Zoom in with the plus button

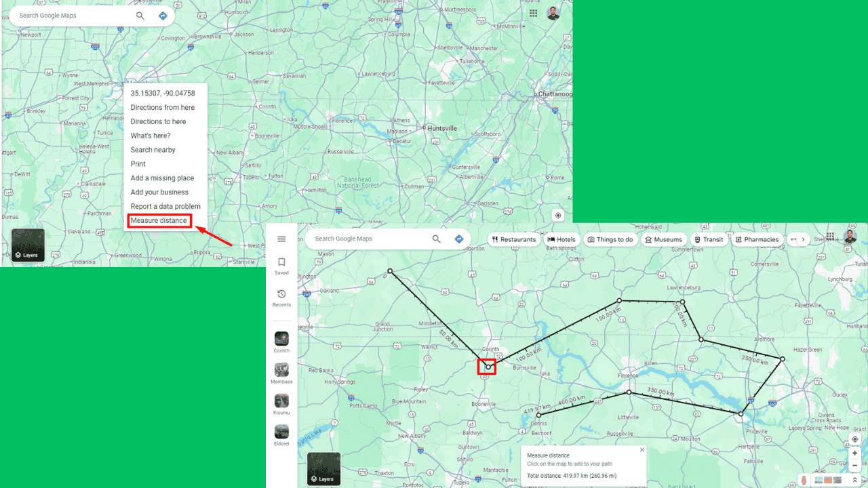click(x=855, y=453)
